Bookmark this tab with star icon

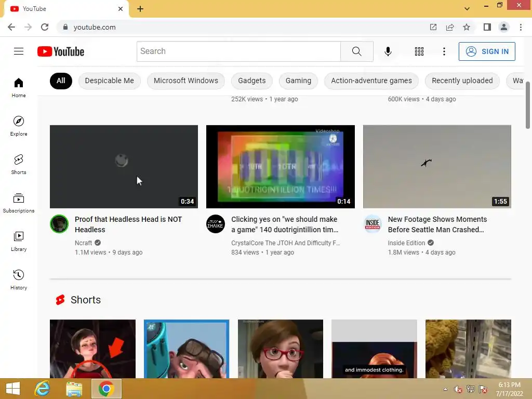(x=467, y=27)
